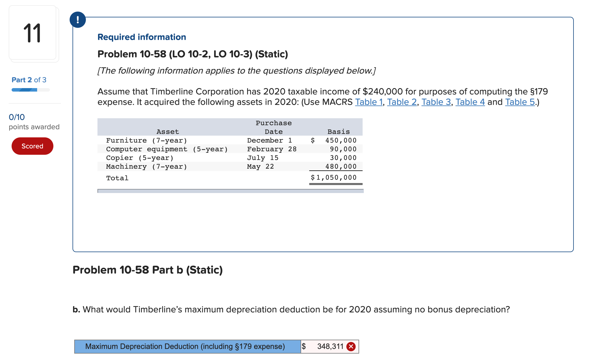Click the part progress bar
The image size is (597, 364).
[x=30, y=90]
